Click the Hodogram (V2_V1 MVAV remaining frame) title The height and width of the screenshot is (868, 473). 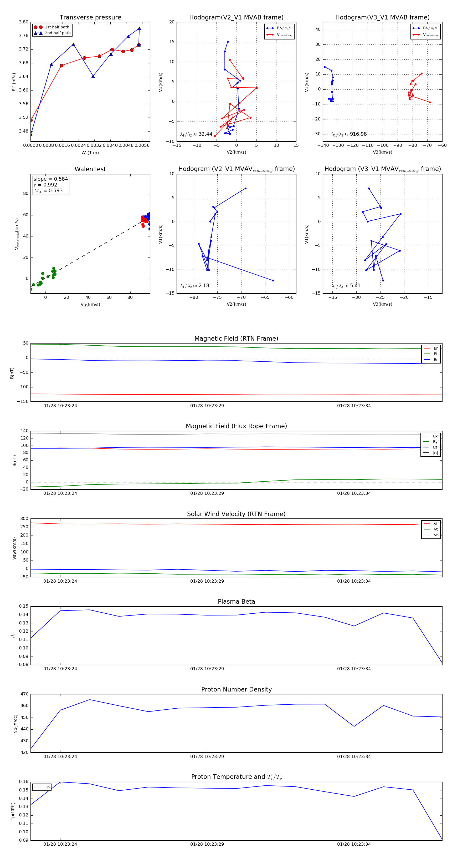[x=236, y=169]
